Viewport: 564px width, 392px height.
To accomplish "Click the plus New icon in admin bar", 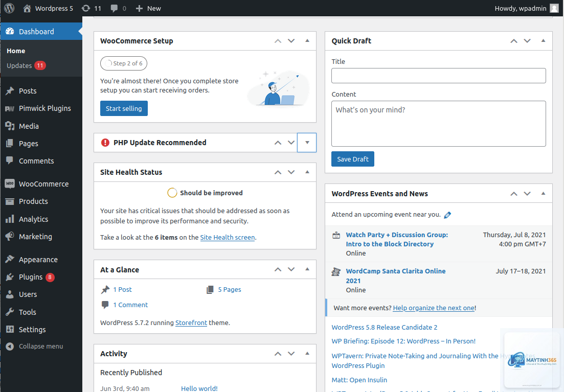I will (139, 8).
